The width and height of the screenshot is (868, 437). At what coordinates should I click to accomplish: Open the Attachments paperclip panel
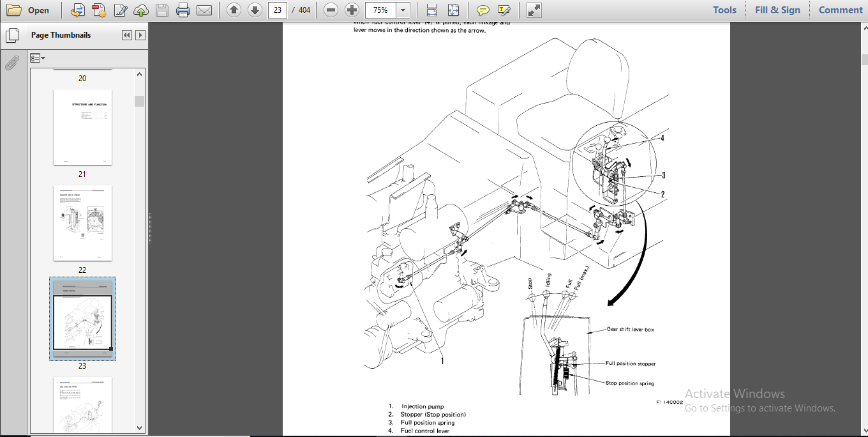pos(11,63)
